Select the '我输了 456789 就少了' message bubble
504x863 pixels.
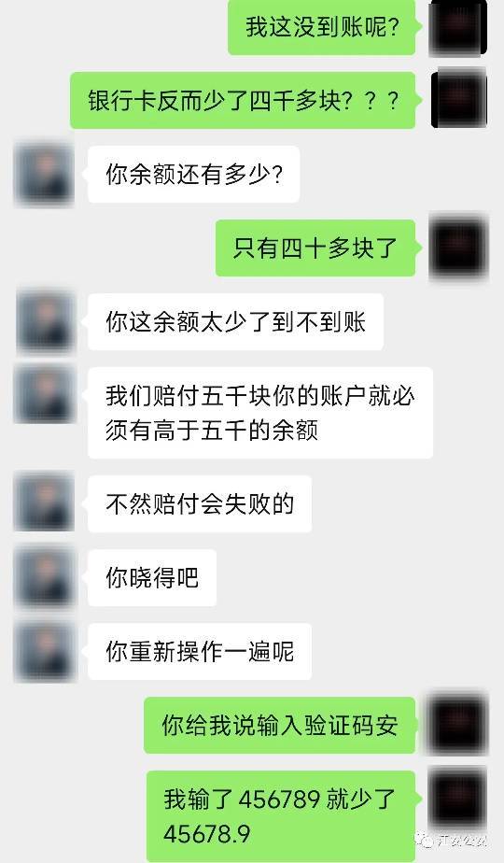coord(281,815)
